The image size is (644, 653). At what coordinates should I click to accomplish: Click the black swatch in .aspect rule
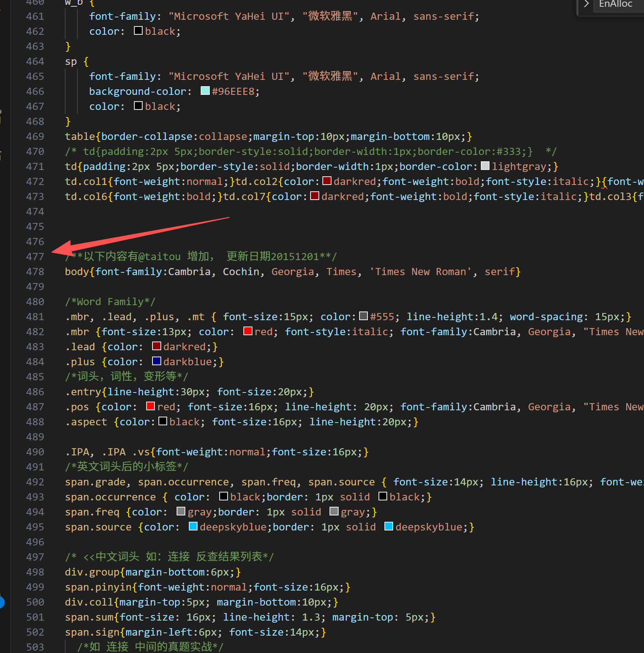(163, 421)
